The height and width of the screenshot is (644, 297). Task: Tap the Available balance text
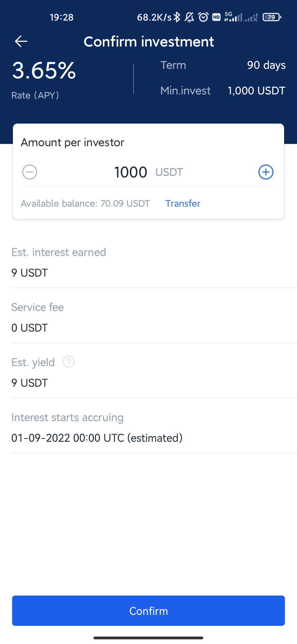pyautogui.click(x=85, y=203)
